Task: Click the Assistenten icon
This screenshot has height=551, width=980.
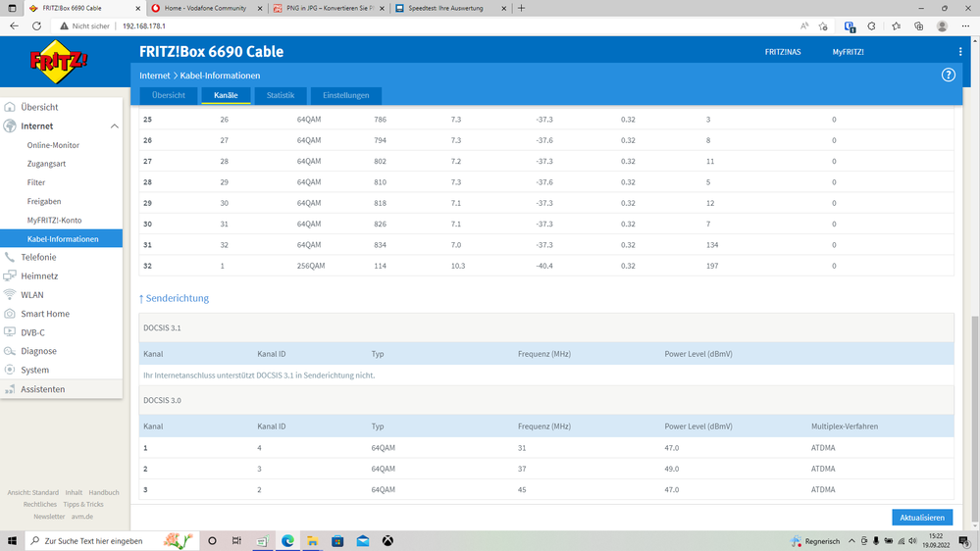Action: tap(10, 389)
